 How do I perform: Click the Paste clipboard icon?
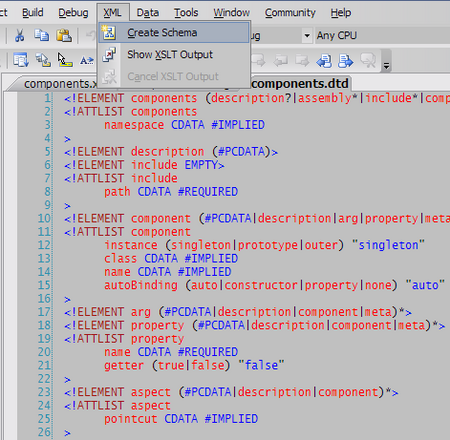coord(64,35)
